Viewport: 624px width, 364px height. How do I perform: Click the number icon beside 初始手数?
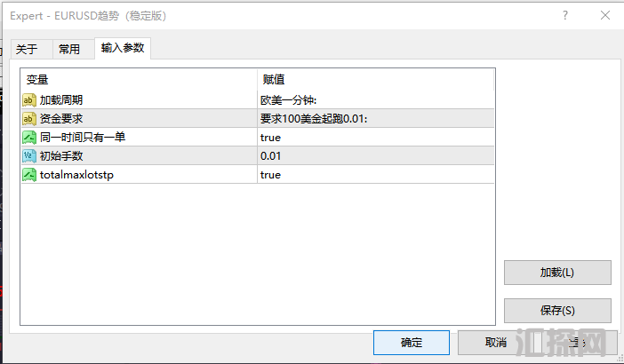[29, 155]
